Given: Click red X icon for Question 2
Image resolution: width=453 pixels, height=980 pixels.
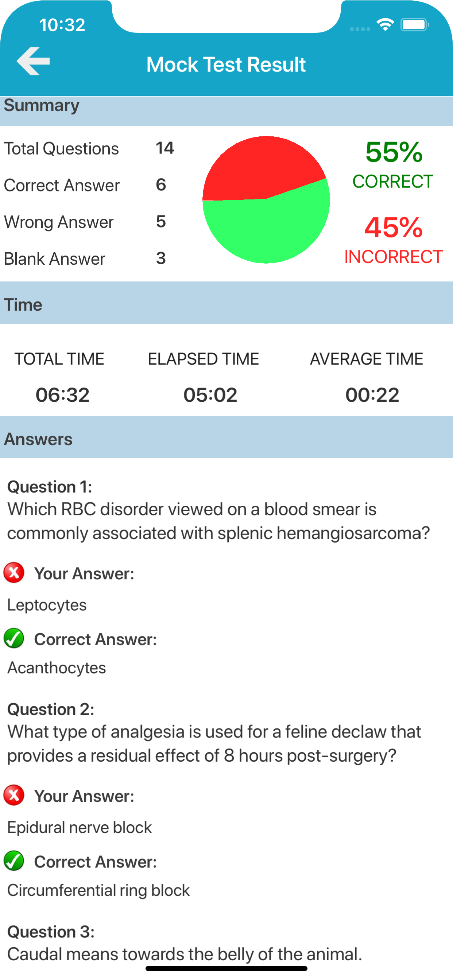Looking at the screenshot, I should (x=14, y=795).
